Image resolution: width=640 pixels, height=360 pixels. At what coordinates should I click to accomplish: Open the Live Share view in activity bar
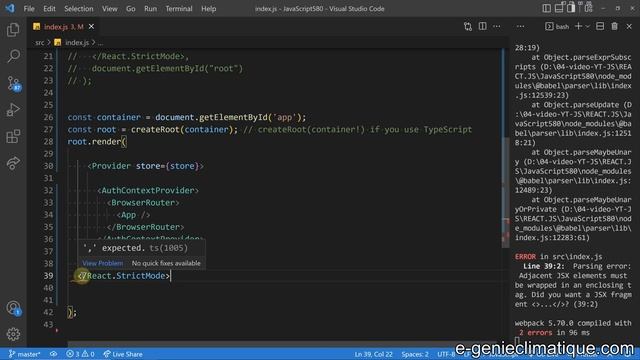tap(13, 163)
